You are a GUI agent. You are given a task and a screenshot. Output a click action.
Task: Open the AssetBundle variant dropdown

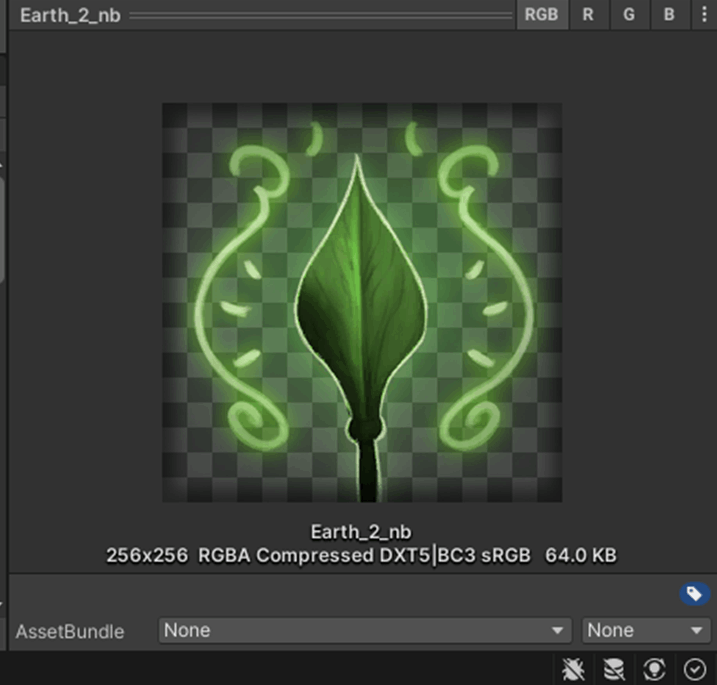pos(646,631)
